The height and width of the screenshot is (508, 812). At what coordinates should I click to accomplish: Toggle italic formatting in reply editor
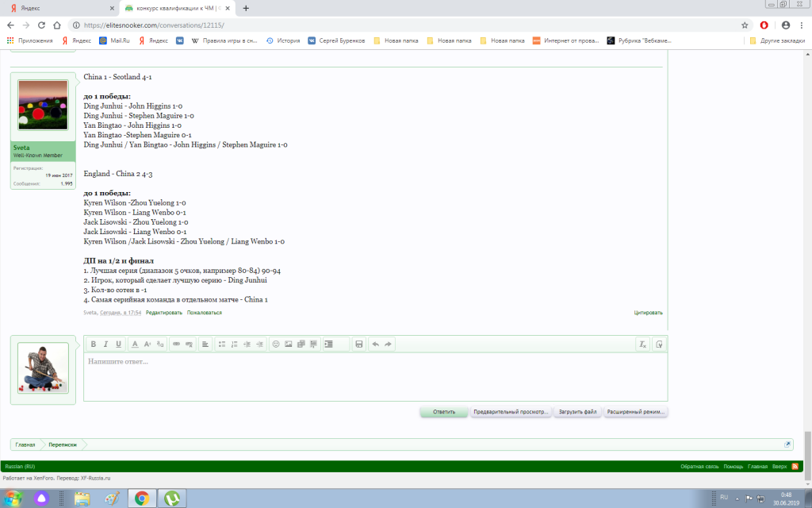click(105, 344)
